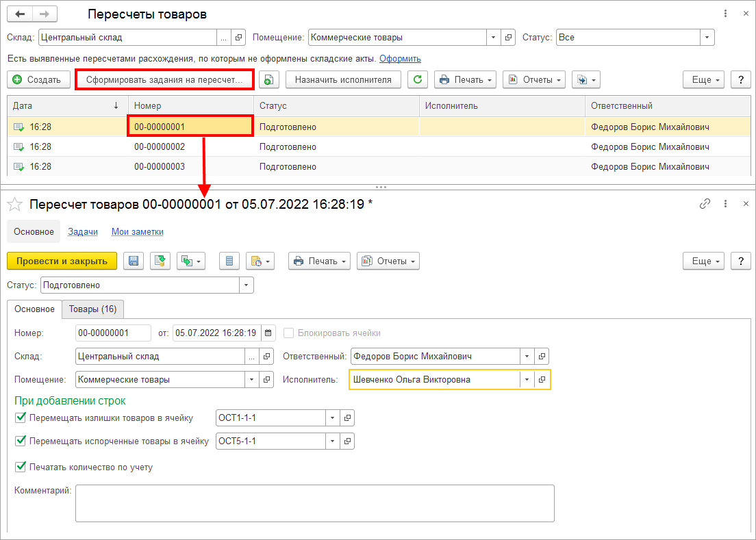Image resolution: width=756 pixels, height=540 pixels.
Task: Click inside the Комментарий text field
Action: pyautogui.click(x=315, y=504)
